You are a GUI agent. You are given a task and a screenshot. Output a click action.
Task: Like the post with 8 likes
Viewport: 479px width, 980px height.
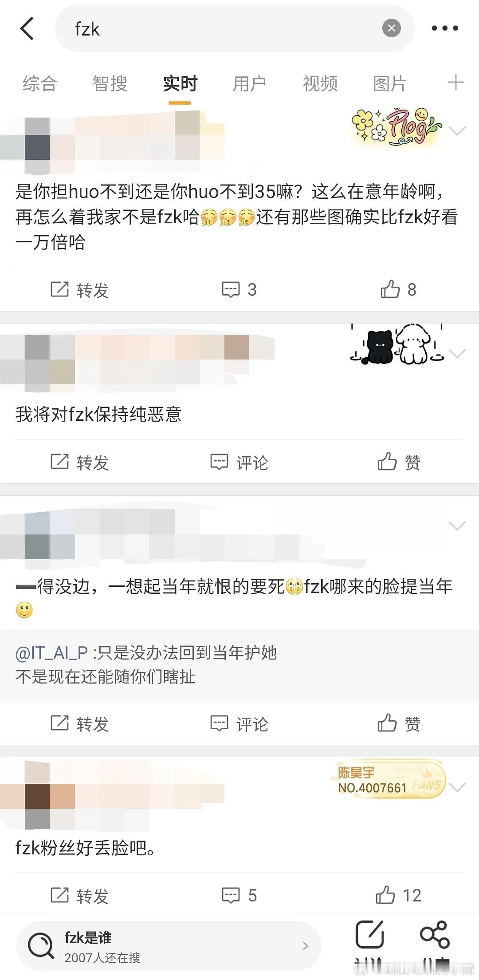click(x=398, y=289)
